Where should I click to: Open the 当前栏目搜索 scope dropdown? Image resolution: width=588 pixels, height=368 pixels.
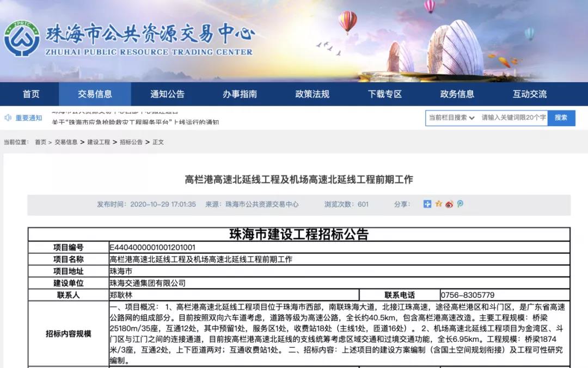click(451, 118)
